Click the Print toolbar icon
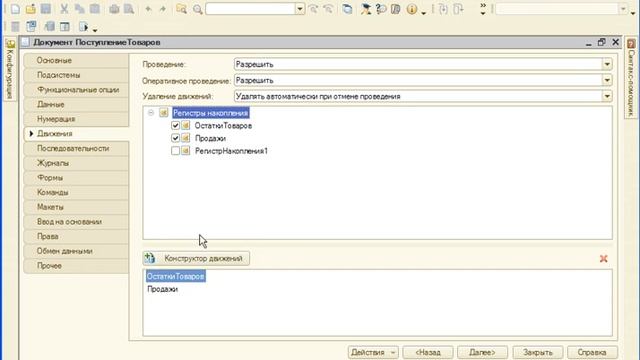The width and height of the screenshot is (640, 360). (x=114, y=9)
